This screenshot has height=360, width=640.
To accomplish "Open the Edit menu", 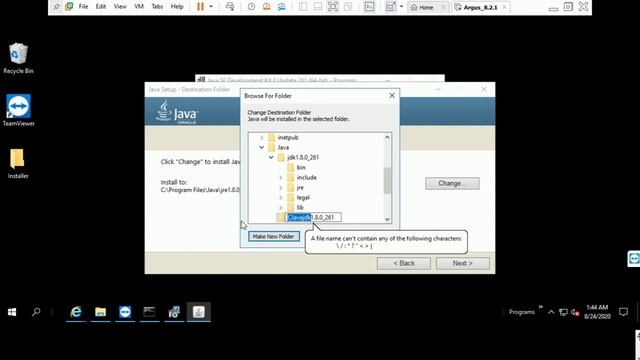I will [x=101, y=7].
